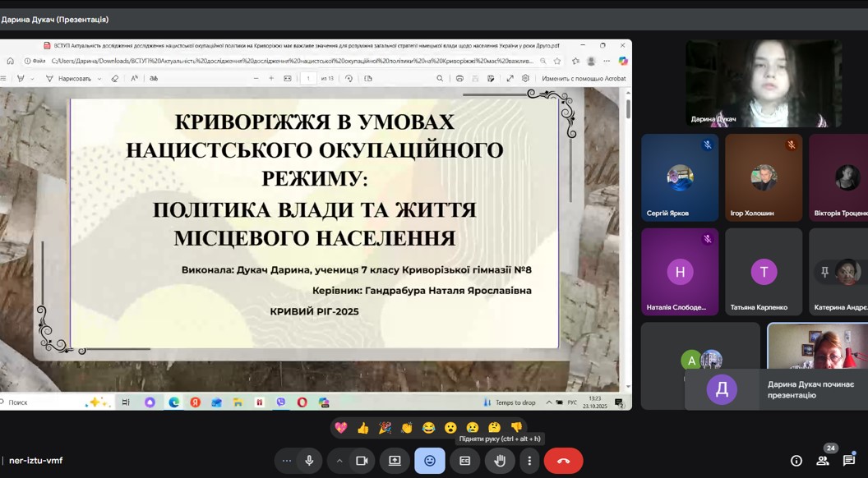
Task: Click Дарина Дукач's video tile
Action: click(x=763, y=84)
